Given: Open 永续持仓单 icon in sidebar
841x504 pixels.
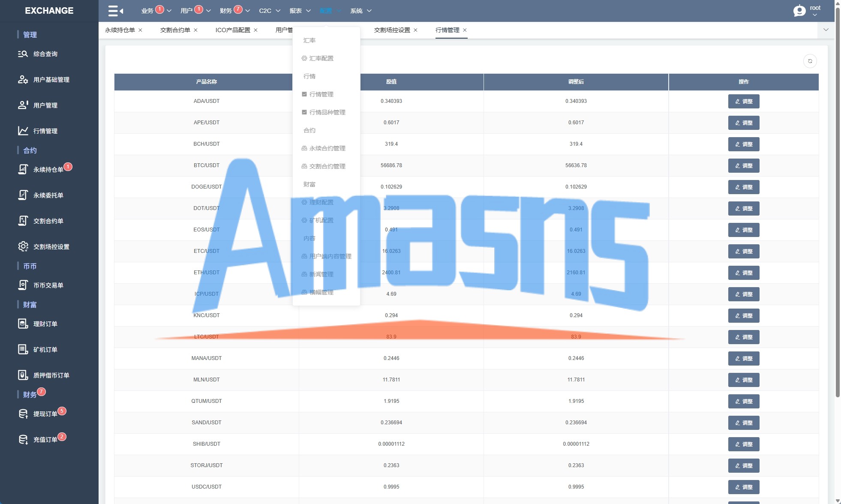Looking at the screenshot, I should (x=23, y=170).
